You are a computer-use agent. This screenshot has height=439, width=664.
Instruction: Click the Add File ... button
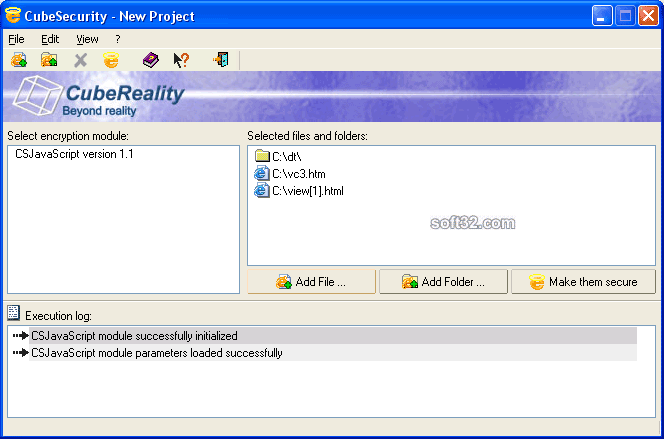[x=311, y=282]
